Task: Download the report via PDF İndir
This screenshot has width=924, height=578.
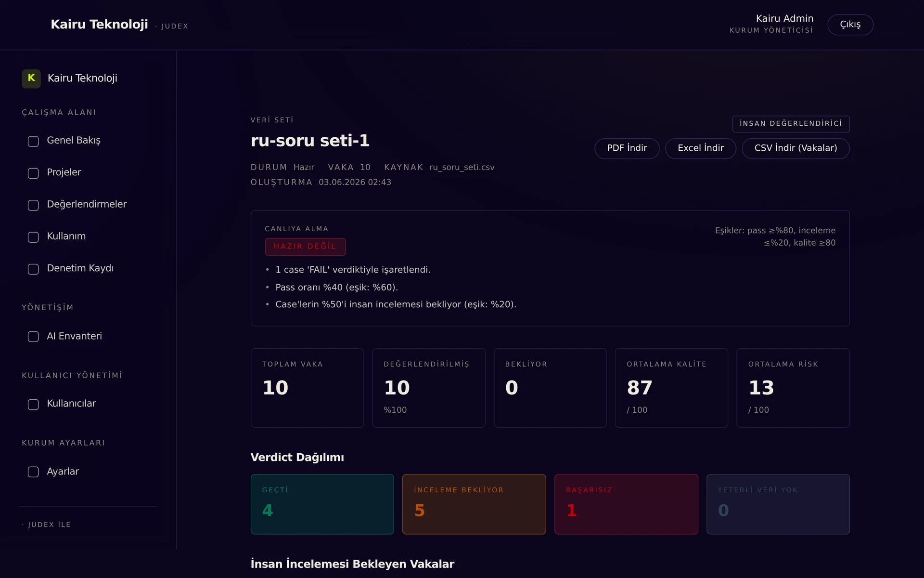Action: tap(627, 148)
